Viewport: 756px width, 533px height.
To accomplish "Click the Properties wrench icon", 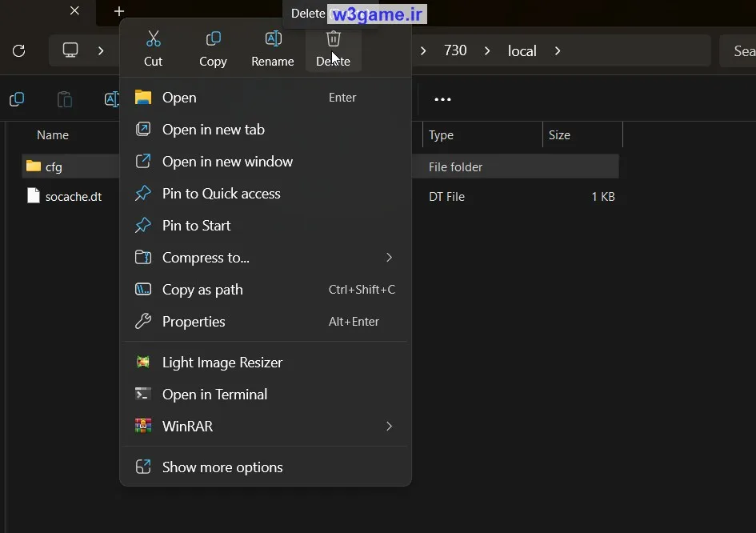I will pyautogui.click(x=143, y=321).
